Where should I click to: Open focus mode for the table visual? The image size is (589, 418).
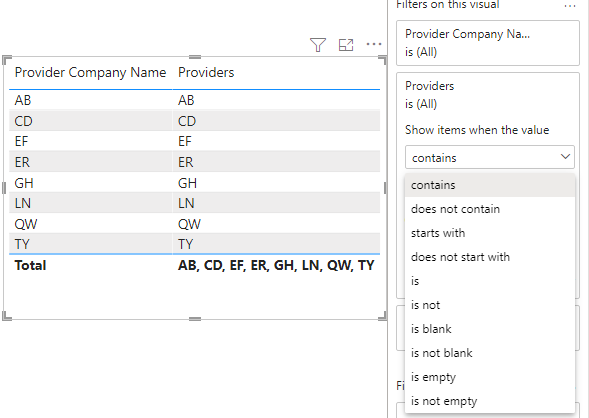click(346, 45)
